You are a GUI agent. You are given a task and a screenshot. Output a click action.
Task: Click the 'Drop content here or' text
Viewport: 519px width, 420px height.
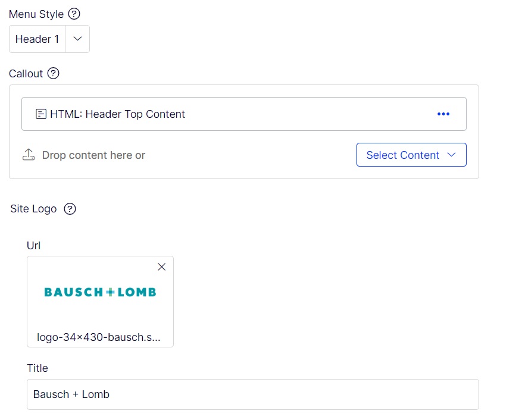(x=93, y=155)
